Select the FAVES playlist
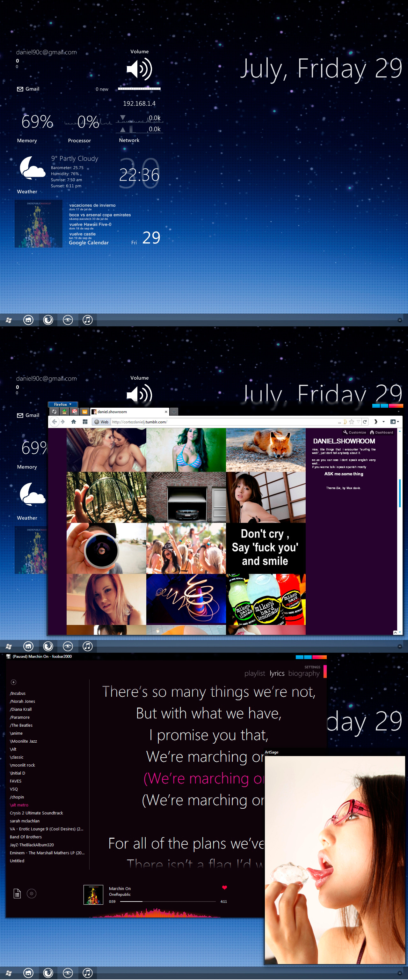This screenshot has width=408, height=980. click(16, 781)
